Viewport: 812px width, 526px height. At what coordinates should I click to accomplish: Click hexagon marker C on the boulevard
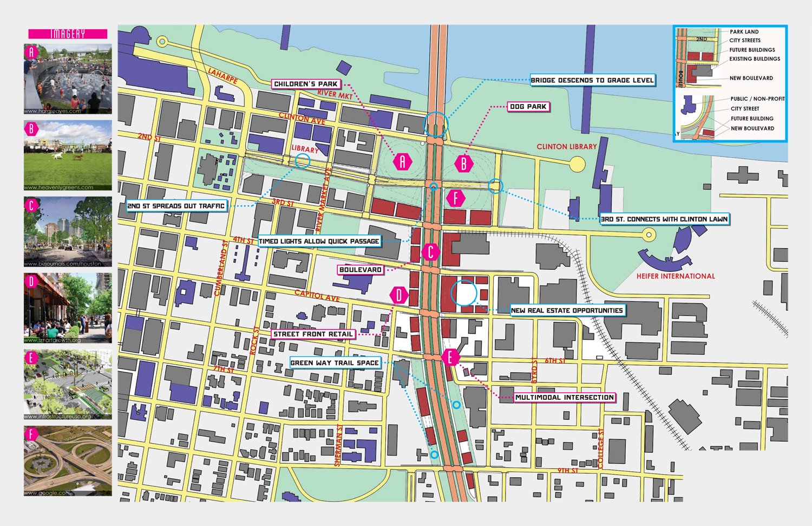click(431, 252)
